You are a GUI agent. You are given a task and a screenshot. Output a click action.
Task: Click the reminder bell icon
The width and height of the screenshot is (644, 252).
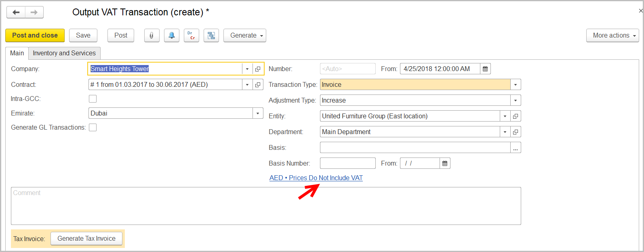click(x=172, y=36)
